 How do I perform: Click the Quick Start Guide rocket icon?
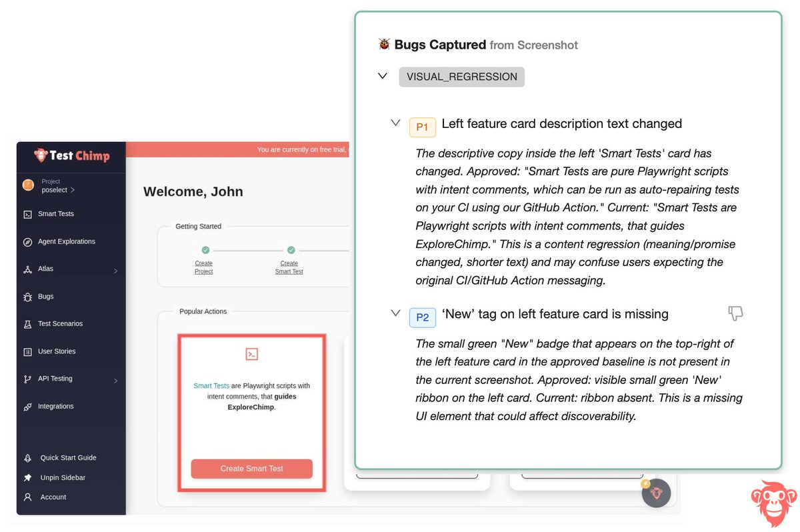click(27, 458)
